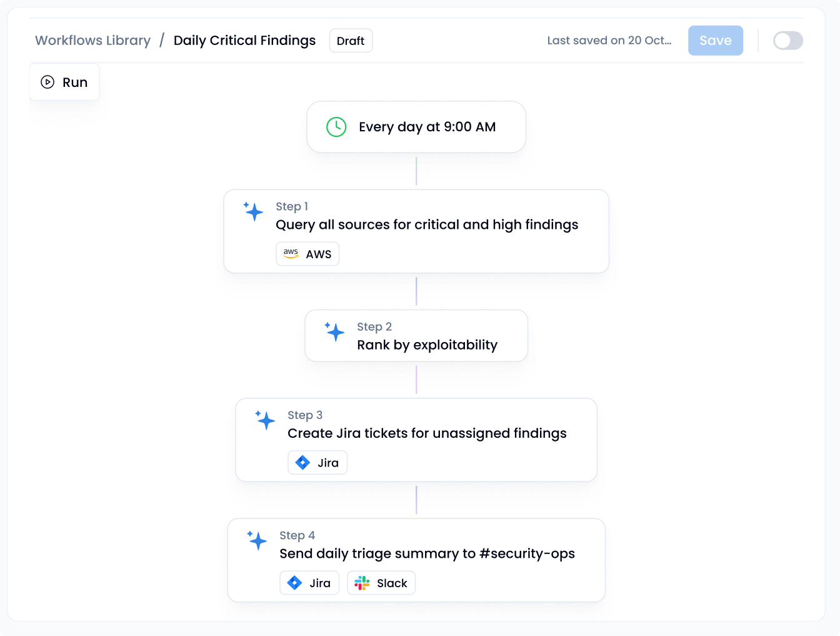Image resolution: width=840 pixels, height=636 pixels.
Task: Click the green clock schedule icon
Action: (x=336, y=127)
